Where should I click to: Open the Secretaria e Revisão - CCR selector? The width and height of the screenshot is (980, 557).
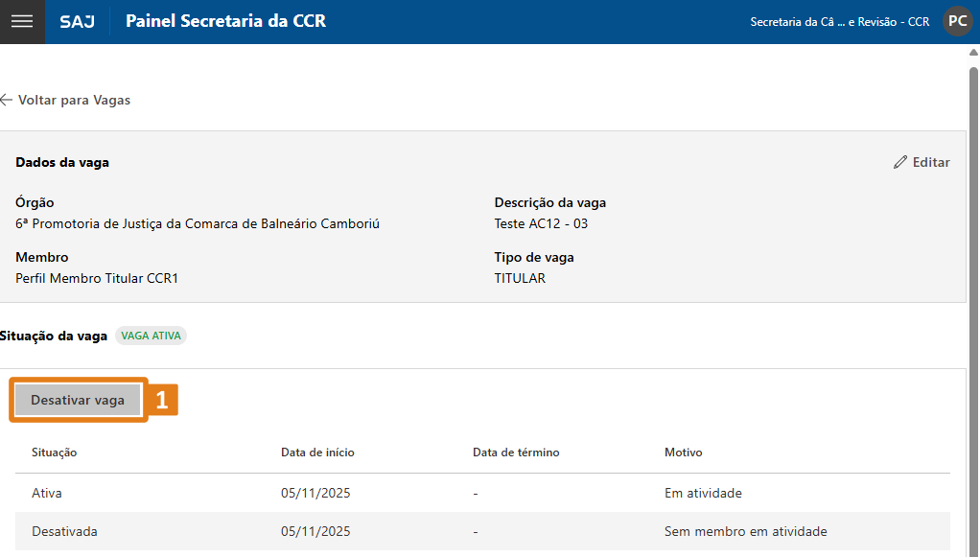coord(839,21)
